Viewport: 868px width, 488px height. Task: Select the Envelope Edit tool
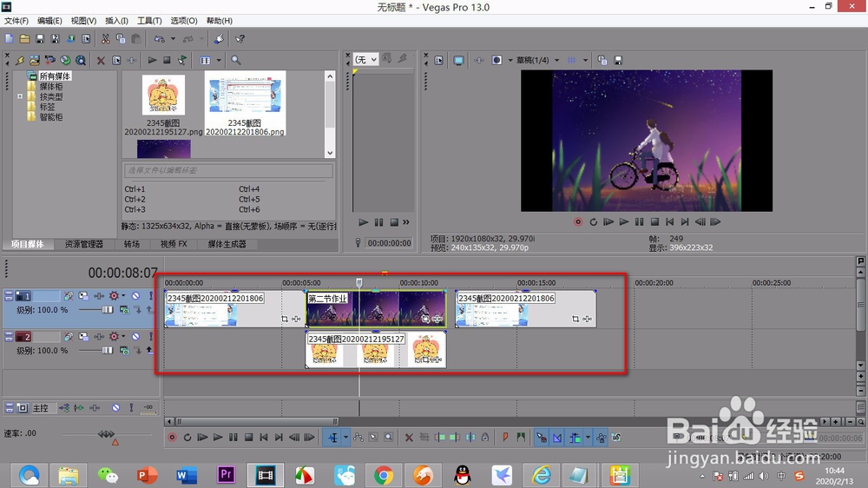358,438
